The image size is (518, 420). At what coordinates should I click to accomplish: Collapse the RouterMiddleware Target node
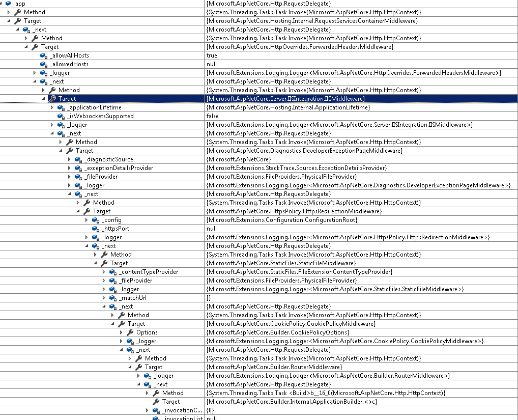(130, 367)
